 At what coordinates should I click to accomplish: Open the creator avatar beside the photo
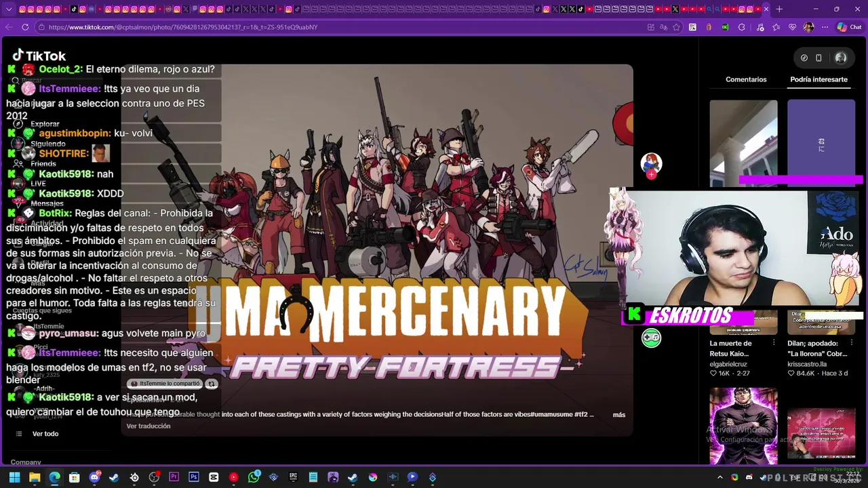[x=651, y=163]
